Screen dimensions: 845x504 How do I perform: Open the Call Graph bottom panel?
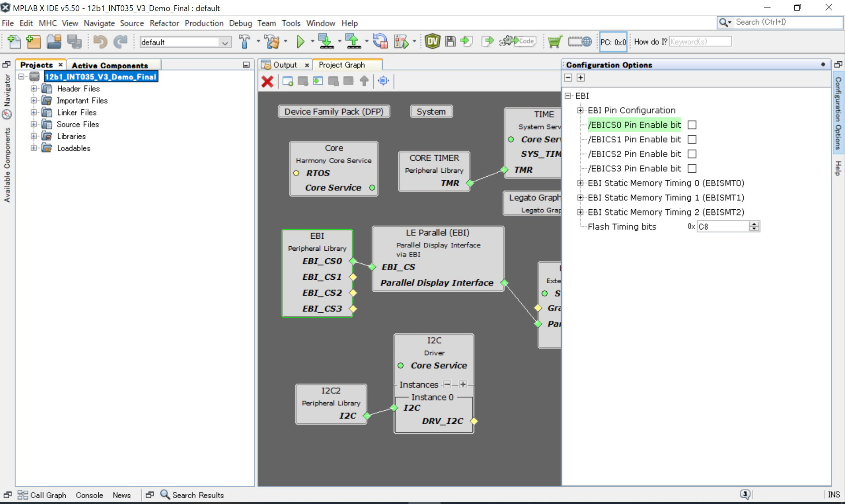[x=42, y=495]
